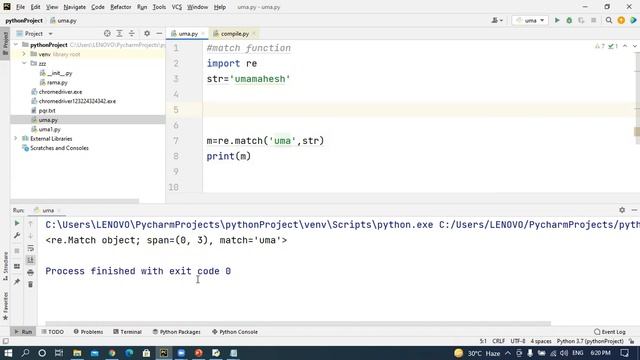Run with coverage from the top toolbar
Image resolution: width=640 pixels, height=360 pixels.
coord(581,20)
